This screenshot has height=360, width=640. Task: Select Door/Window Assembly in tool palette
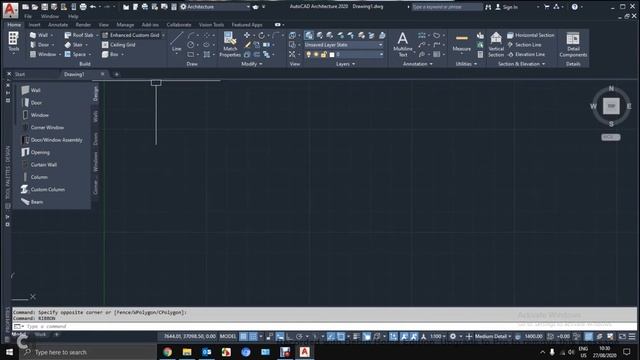[x=52, y=140]
